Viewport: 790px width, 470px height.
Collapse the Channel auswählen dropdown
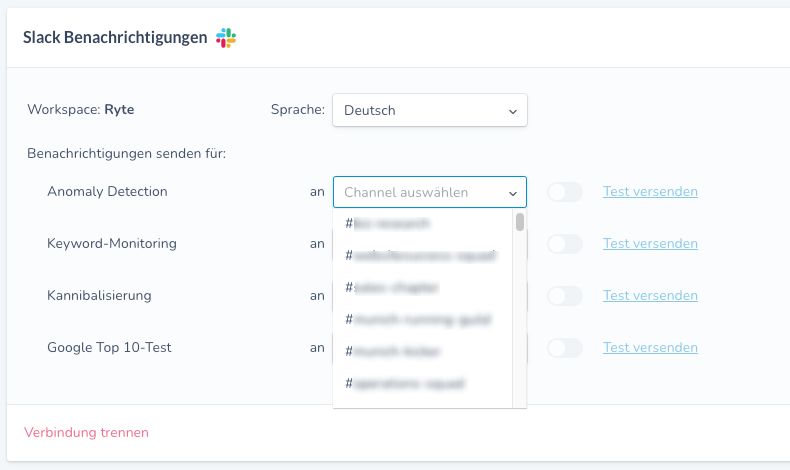pos(430,192)
